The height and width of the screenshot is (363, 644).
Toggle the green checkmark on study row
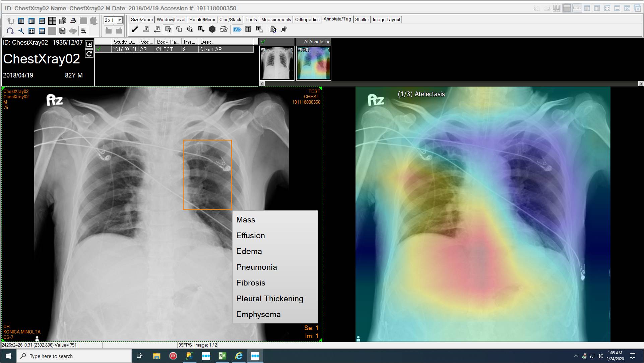coord(99,49)
